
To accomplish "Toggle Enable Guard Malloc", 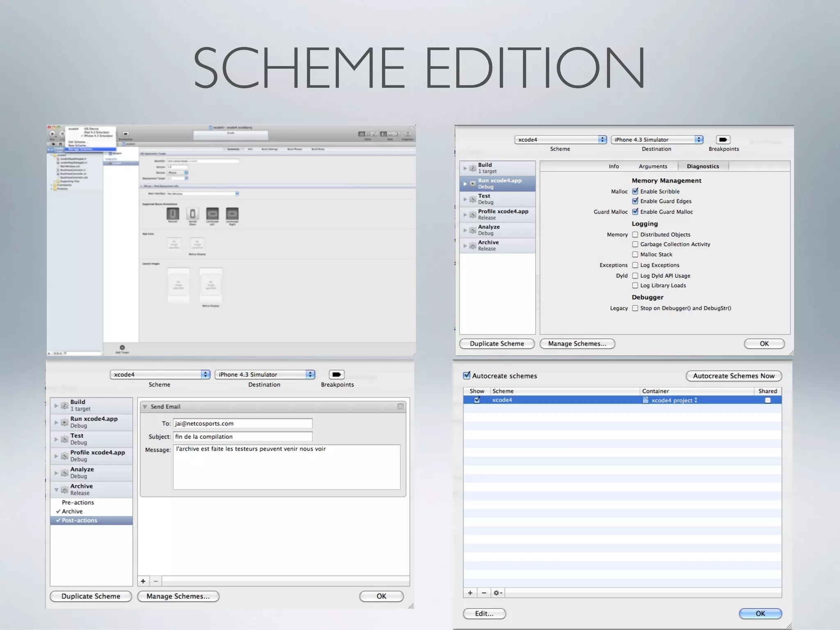I will (635, 212).
